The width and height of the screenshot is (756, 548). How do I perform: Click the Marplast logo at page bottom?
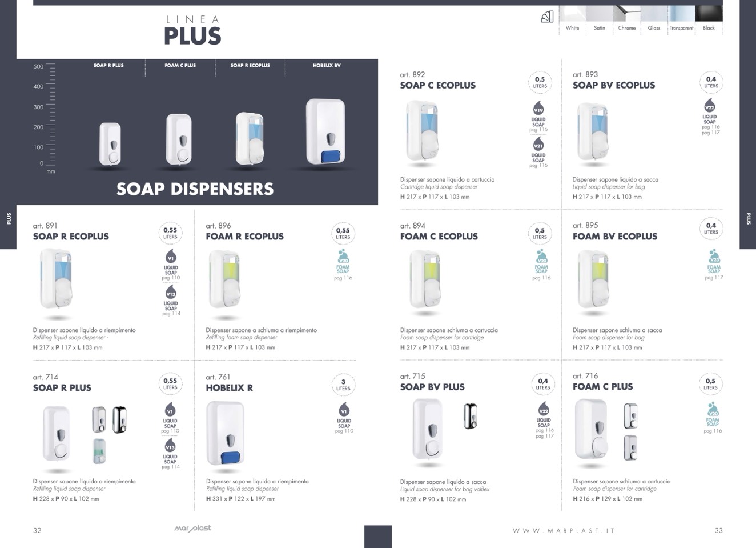click(x=192, y=529)
